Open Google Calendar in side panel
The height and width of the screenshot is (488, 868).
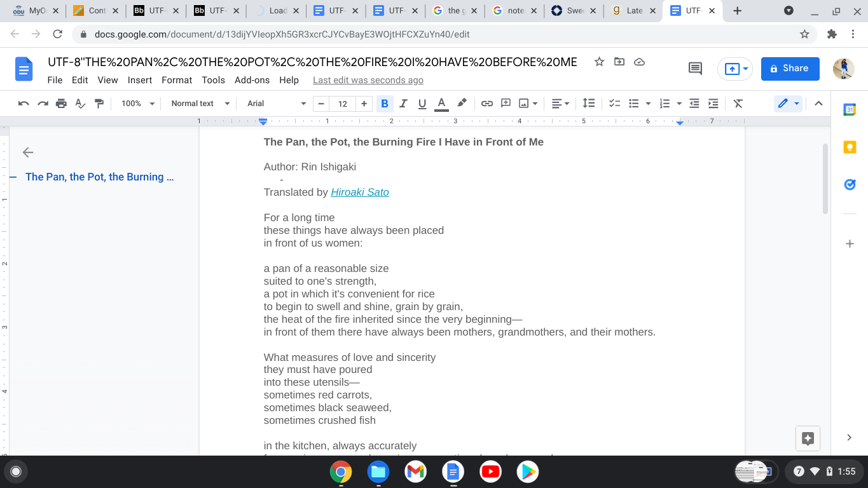(850, 110)
